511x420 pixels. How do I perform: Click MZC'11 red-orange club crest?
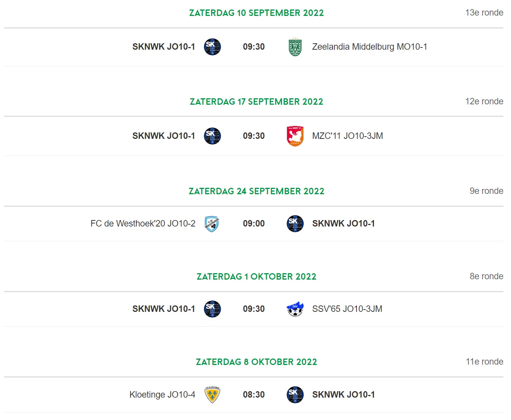click(x=295, y=136)
